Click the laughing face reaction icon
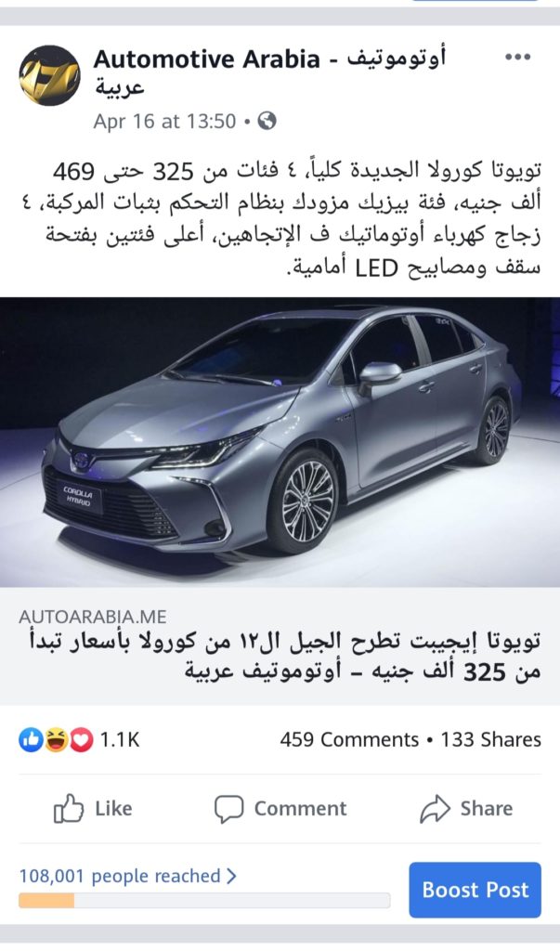Screen dimensions: 560x951 (x=56, y=739)
